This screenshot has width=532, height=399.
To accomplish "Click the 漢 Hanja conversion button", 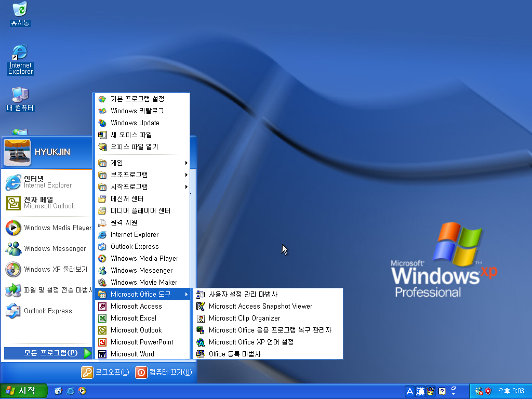I will (420, 392).
